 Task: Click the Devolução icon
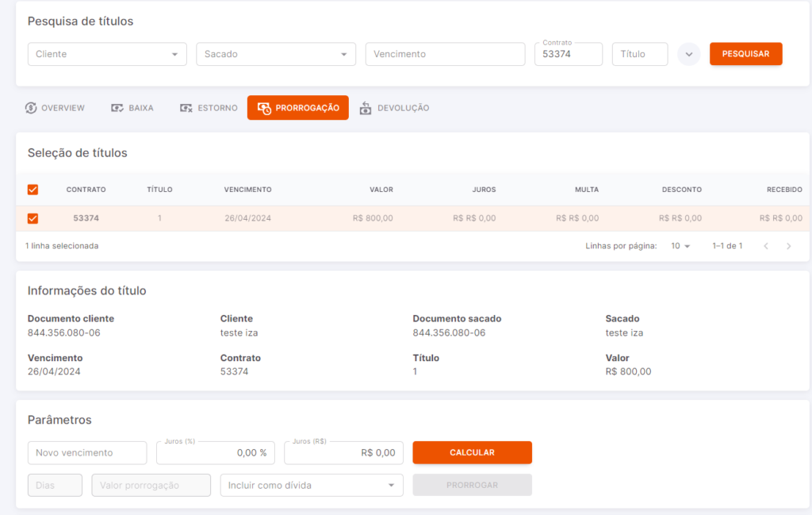pos(366,108)
